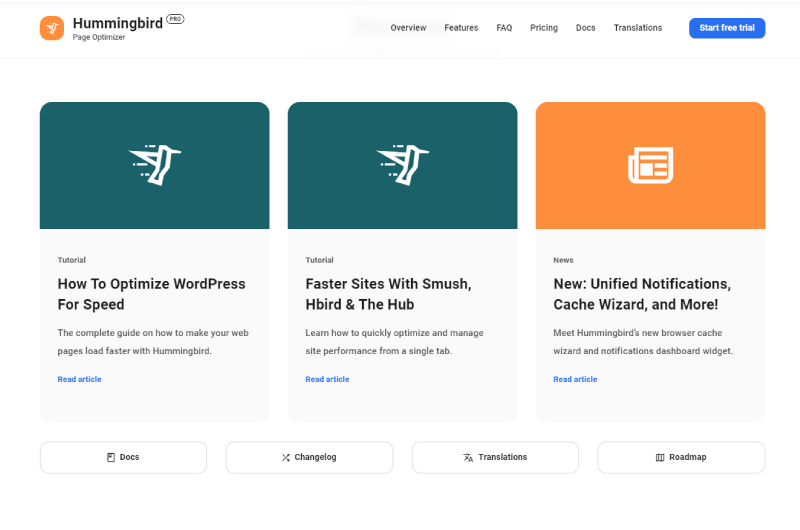This screenshot has height=530, width=800.
Task: Click the PRO badge next to Hummingbird
Action: point(176,19)
